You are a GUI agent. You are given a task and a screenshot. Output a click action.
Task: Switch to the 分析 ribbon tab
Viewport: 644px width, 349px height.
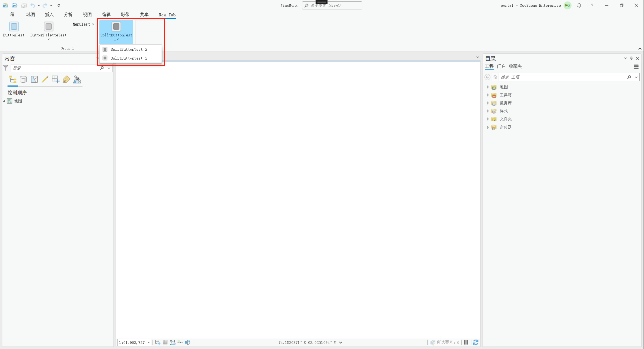click(68, 15)
